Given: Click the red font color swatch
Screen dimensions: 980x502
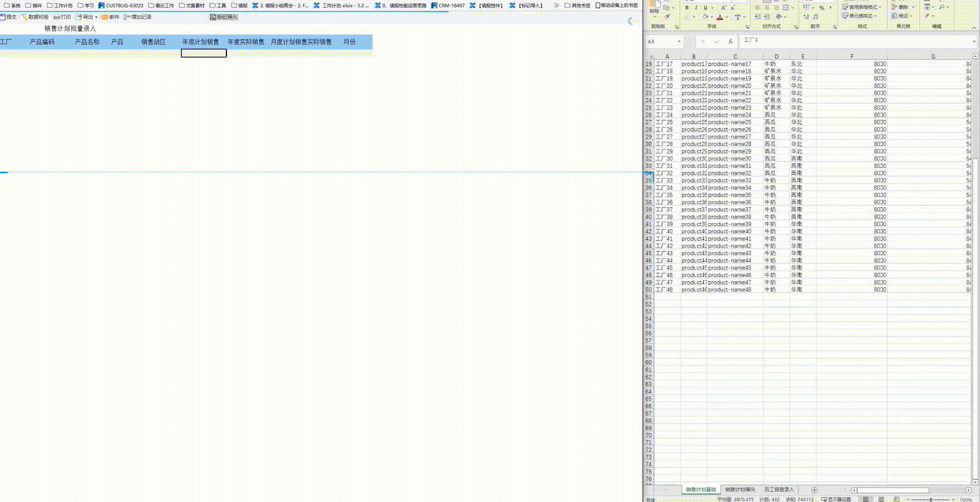Looking at the screenshot, I should [x=720, y=17].
